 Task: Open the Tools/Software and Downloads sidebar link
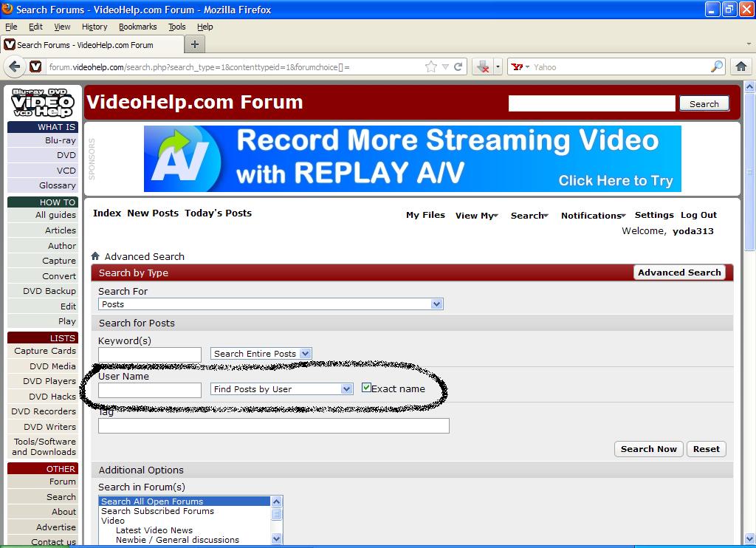point(44,447)
